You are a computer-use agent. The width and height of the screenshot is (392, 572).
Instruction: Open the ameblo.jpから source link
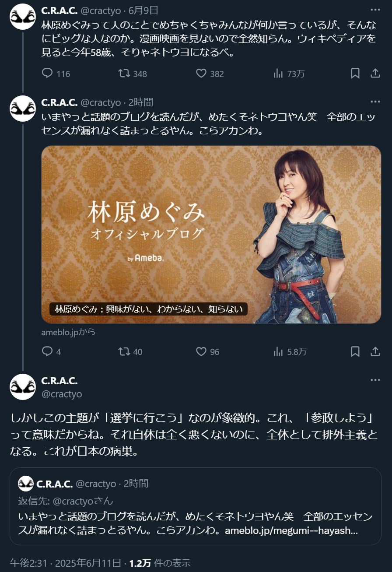(x=68, y=332)
